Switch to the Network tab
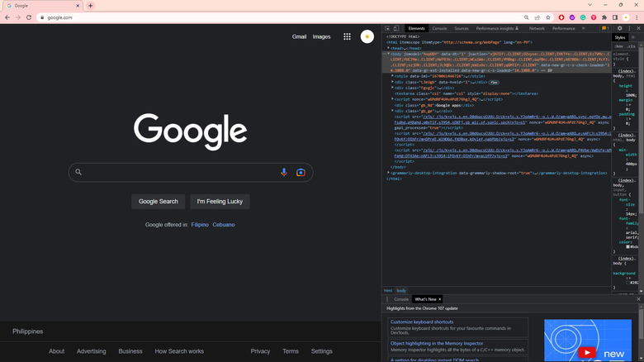 [537, 28]
